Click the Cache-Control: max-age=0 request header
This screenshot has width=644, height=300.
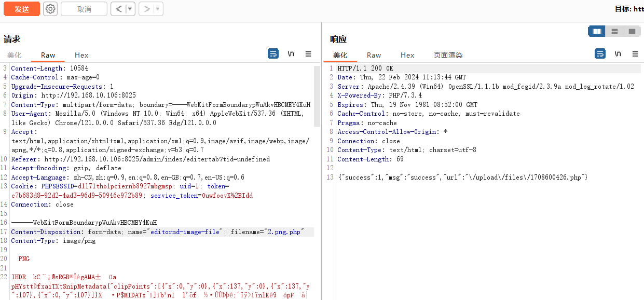(55, 77)
